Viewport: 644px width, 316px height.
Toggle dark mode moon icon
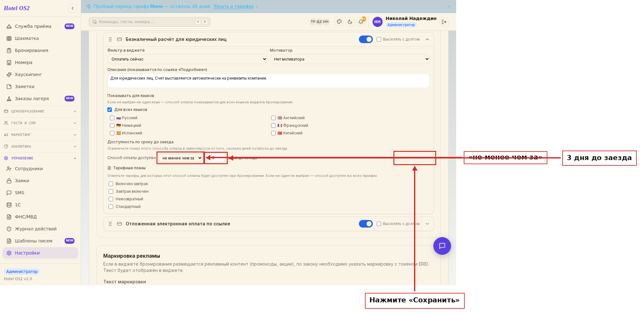click(x=350, y=22)
